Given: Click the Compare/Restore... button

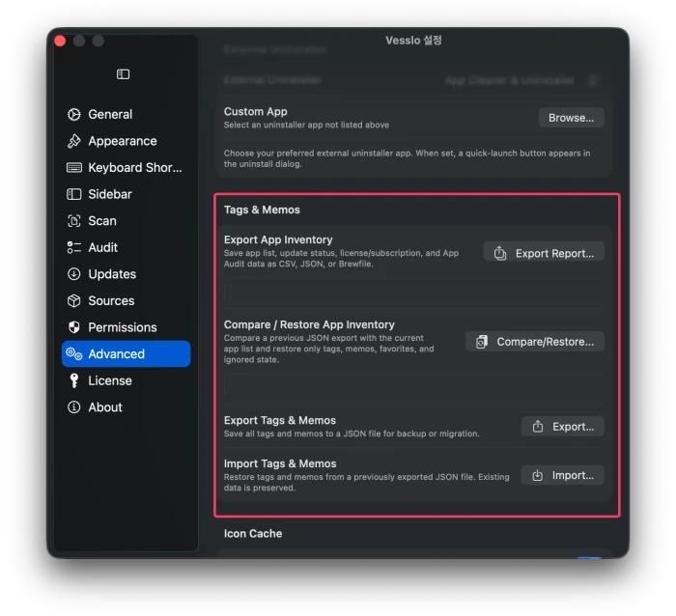Looking at the screenshot, I should [x=535, y=342].
